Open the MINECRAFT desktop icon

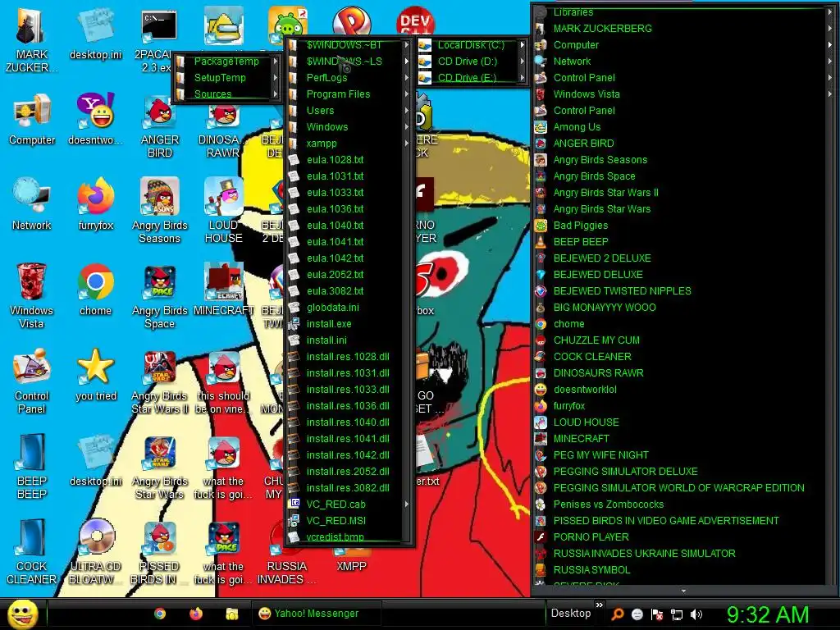pyautogui.click(x=223, y=289)
